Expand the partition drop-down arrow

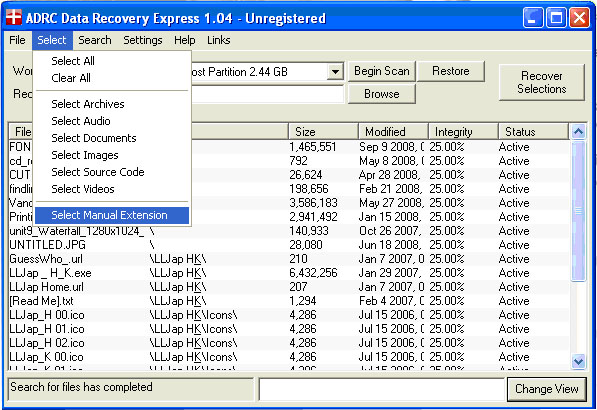click(335, 72)
